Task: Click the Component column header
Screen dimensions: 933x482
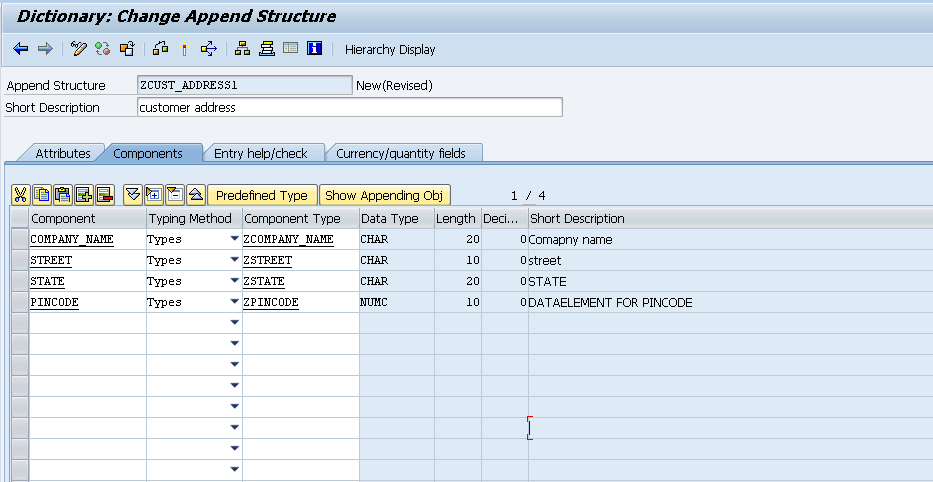Action: [x=87, y=218]
